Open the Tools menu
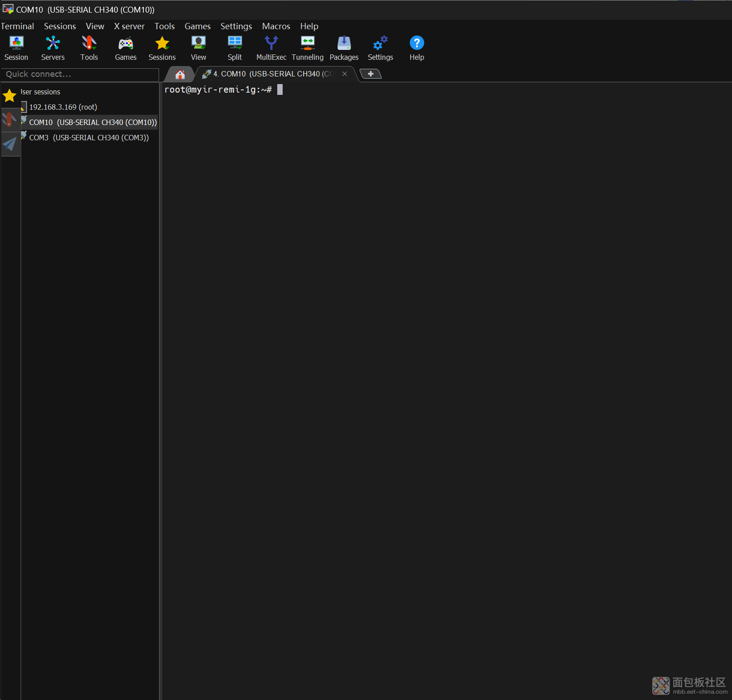Viewport: 732px width, 700px height. pos(164,26)
